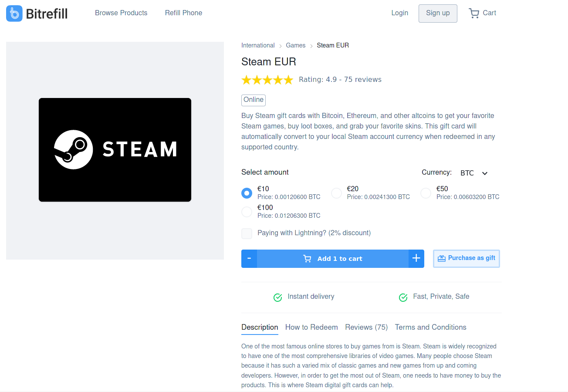
Task: Open Browse Products in the header
Action: pos(121,13)
